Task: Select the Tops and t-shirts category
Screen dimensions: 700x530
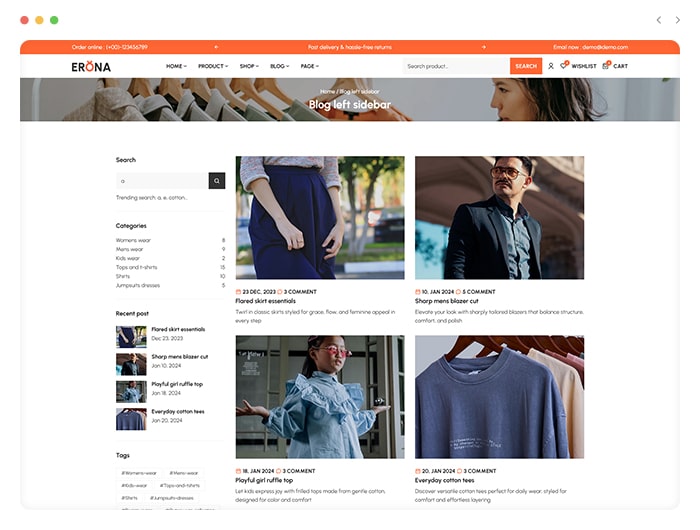Action: coord(137,267)
